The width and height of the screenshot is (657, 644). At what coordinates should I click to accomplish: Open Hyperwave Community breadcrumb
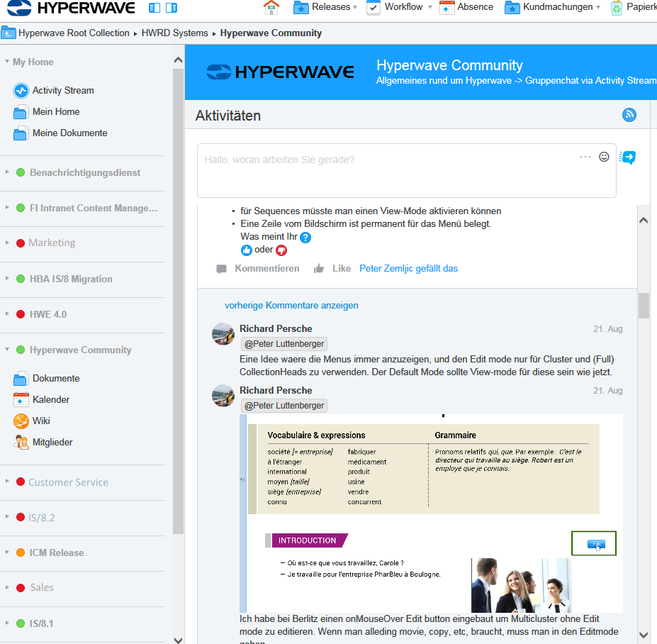tap(271, 33)
